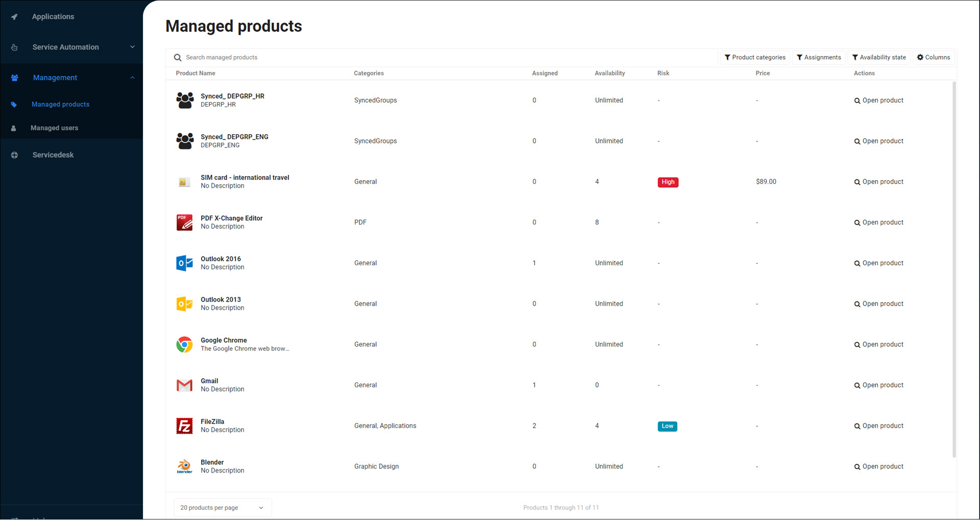Collapse Management menu chevron
This screenshot has width=980, height=520.
click(x=132, y=78)
